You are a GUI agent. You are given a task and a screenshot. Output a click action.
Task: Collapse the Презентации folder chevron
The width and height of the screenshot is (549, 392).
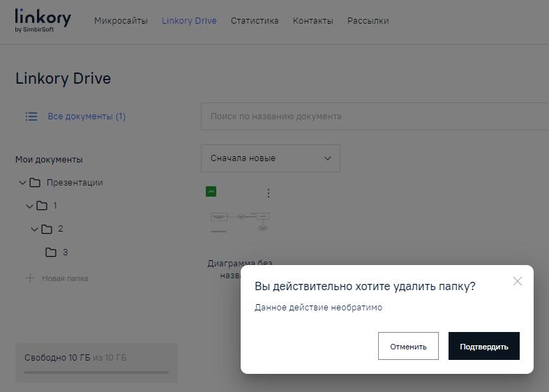[x=22, y=183]
